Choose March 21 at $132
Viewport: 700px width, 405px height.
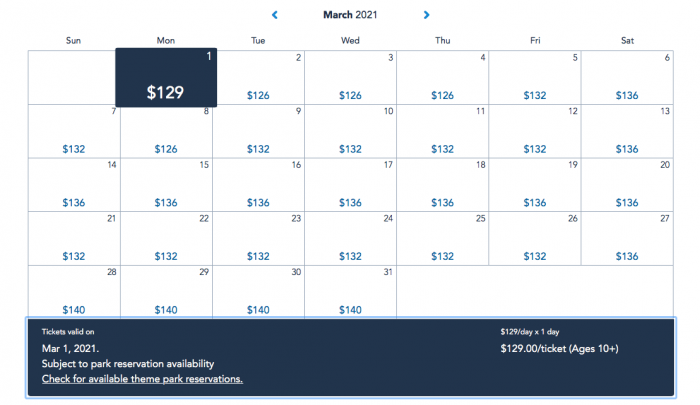pyautogui.click(x=74, y=238)
